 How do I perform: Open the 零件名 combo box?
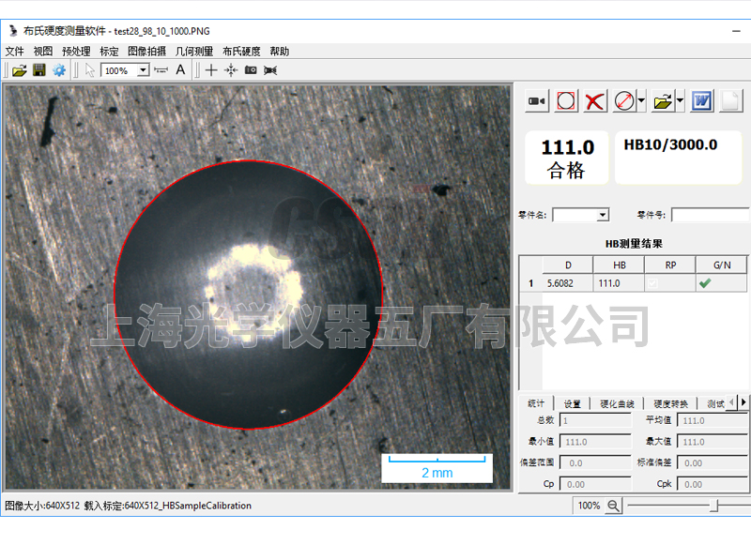(603, 215)
